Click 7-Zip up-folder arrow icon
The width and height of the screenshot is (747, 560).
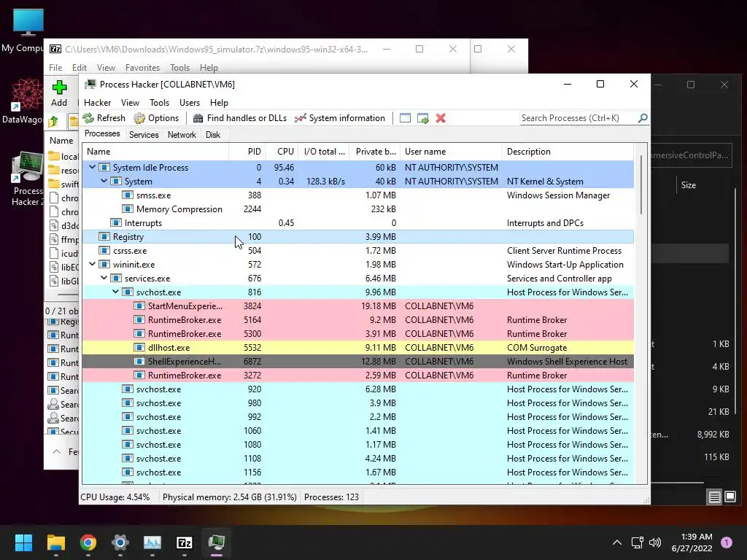(53, 121)
